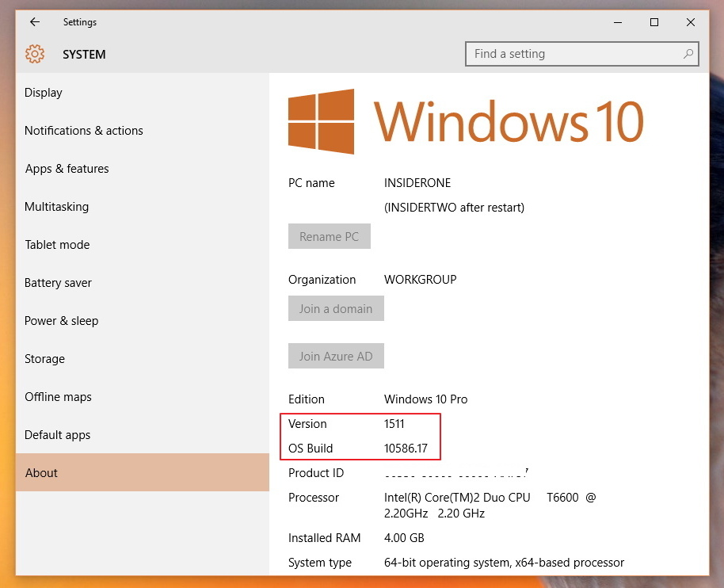
Task: Open Offline maps section
Action: (x=143, y=397)
